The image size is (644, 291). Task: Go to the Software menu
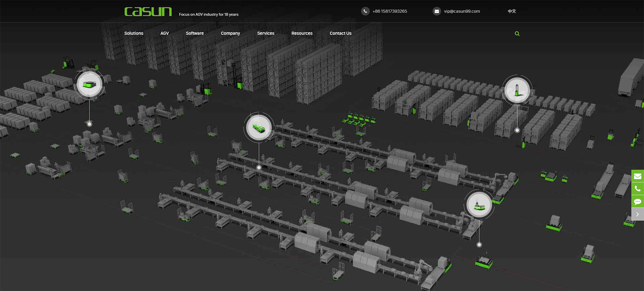click(x=195, y=33)
